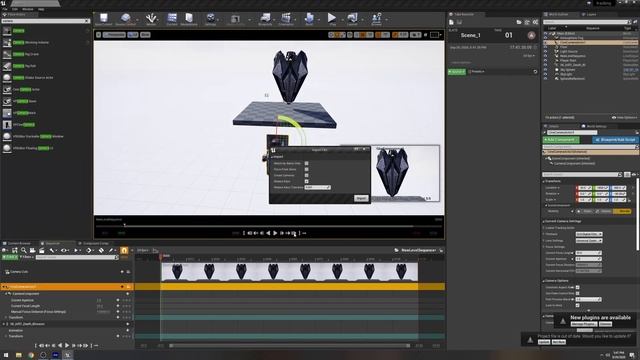Image resolution: width=640 pixels, height=360 pixels.
Task: Click the Launch toolbar icon
Action: point(352,18)
